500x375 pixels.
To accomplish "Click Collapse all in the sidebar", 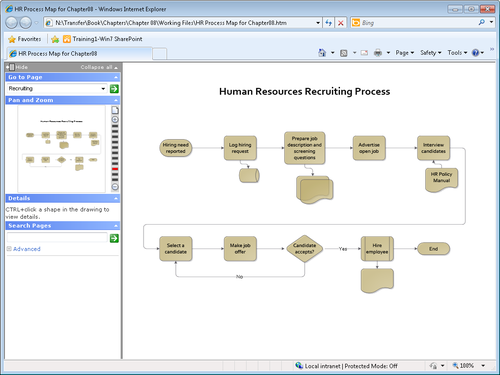I will pyautogui.click(x=99, y=67).
